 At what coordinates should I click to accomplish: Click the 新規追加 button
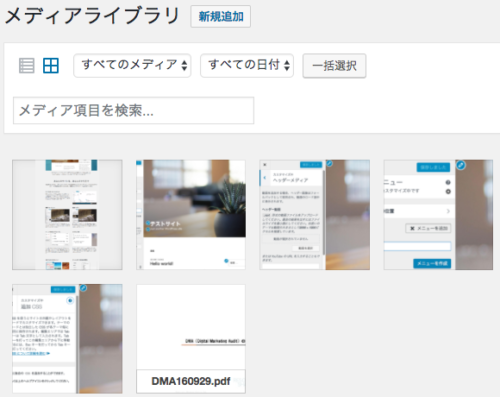click(221, 16)
